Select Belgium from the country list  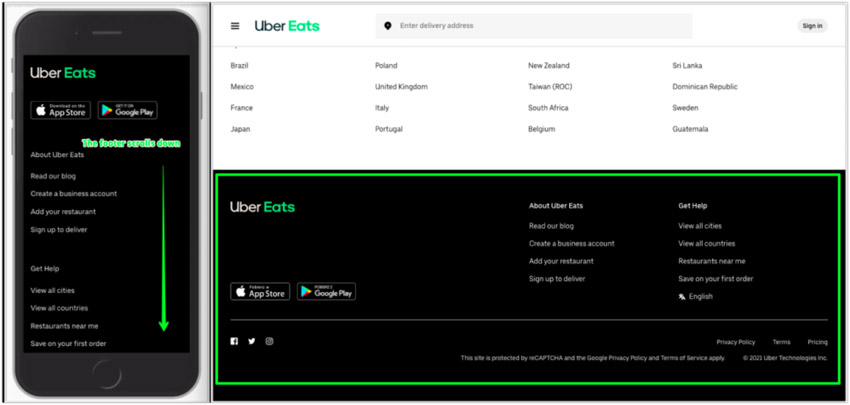542,129
